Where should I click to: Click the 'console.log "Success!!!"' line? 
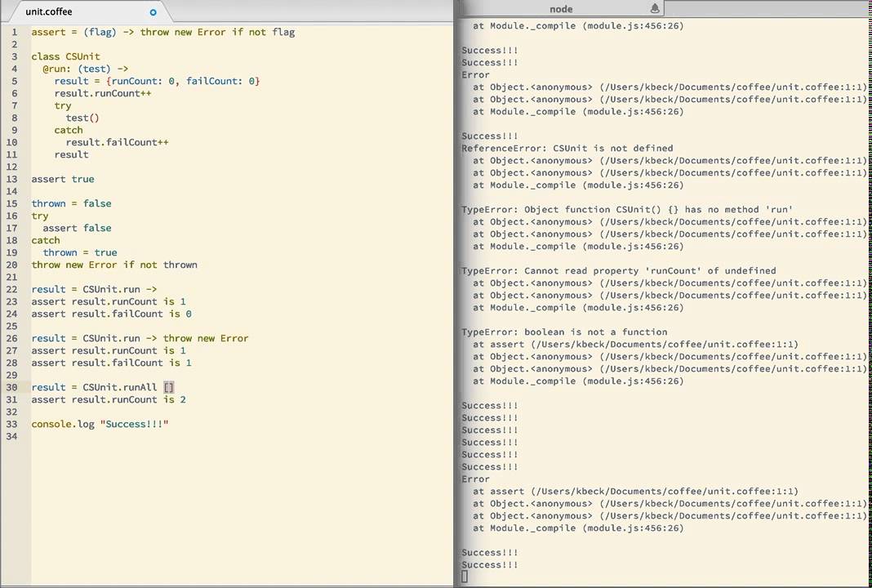tap(100, 424)
